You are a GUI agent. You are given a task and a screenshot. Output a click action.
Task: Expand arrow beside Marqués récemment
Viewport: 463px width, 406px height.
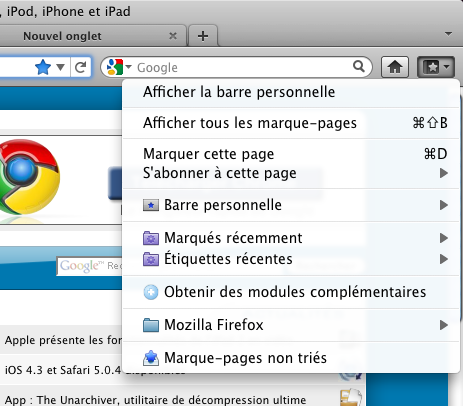[443, 238]
